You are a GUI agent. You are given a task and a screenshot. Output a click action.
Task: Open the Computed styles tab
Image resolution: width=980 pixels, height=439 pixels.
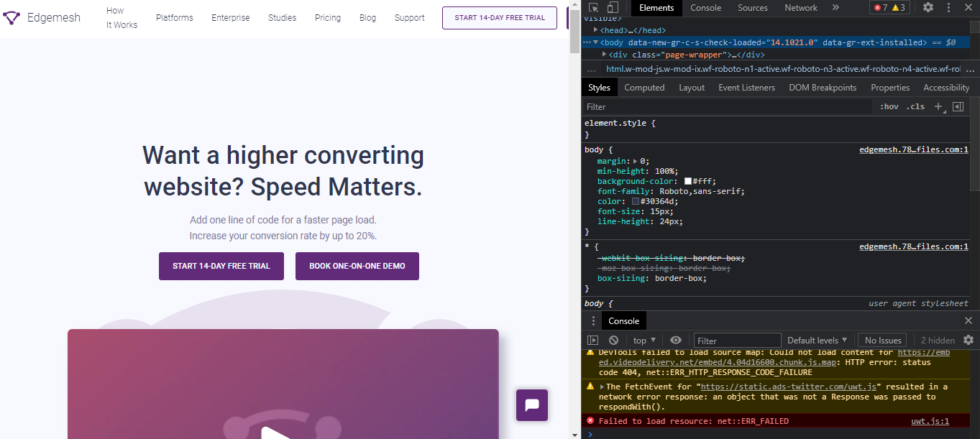(644, 88)
